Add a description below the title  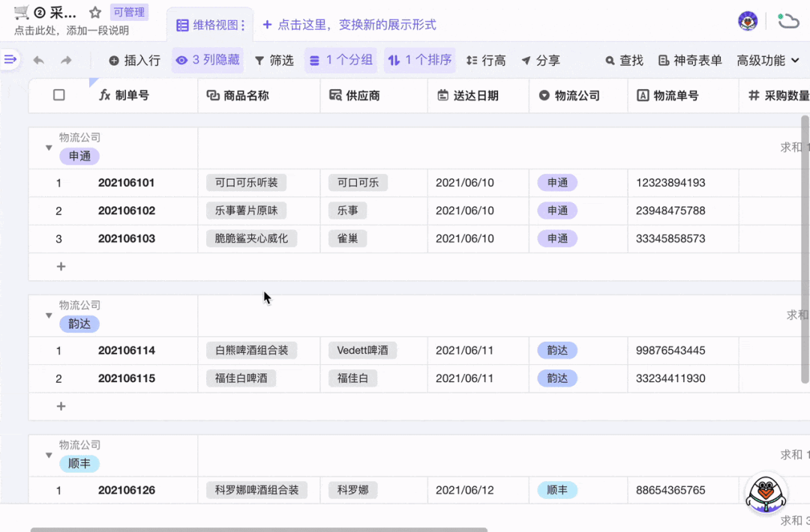pos(71,31)
